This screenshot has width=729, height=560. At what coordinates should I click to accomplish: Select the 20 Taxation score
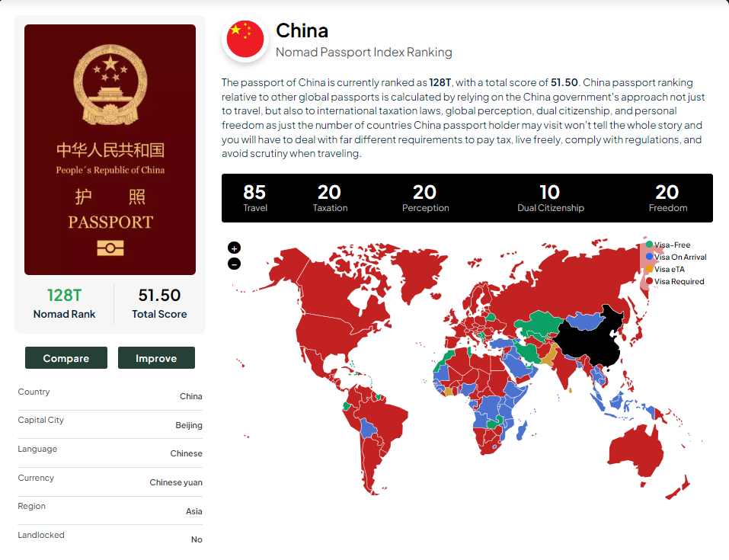[x=330, y=198]
